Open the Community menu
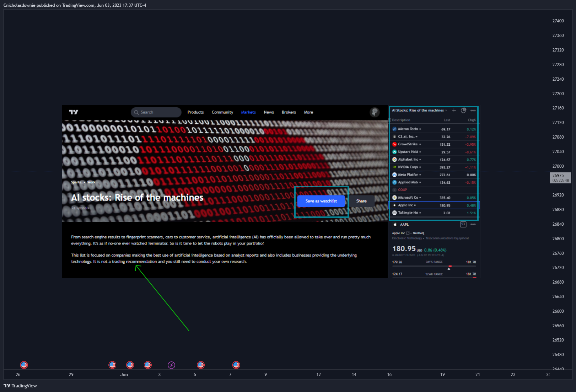Screen dimensions: 576x392 pos(222,112)
